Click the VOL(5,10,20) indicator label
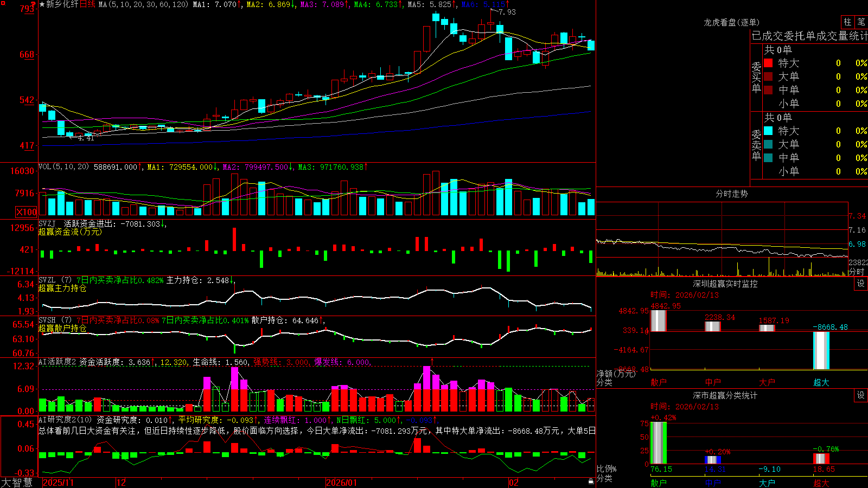 (x=64, y=166)
